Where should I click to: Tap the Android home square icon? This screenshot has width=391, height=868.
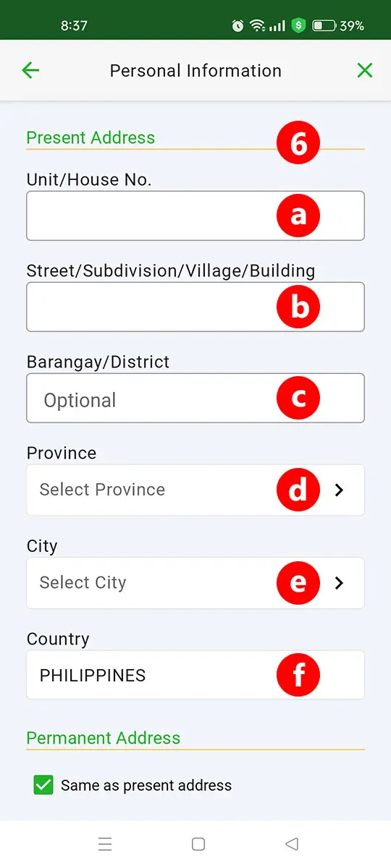pos(198,844)
